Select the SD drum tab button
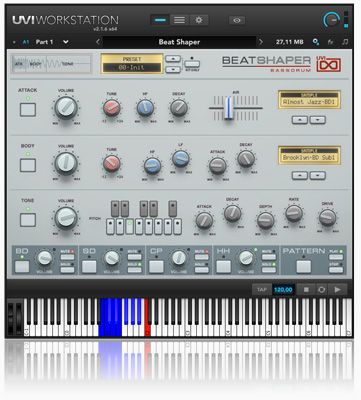 [89, 266]
